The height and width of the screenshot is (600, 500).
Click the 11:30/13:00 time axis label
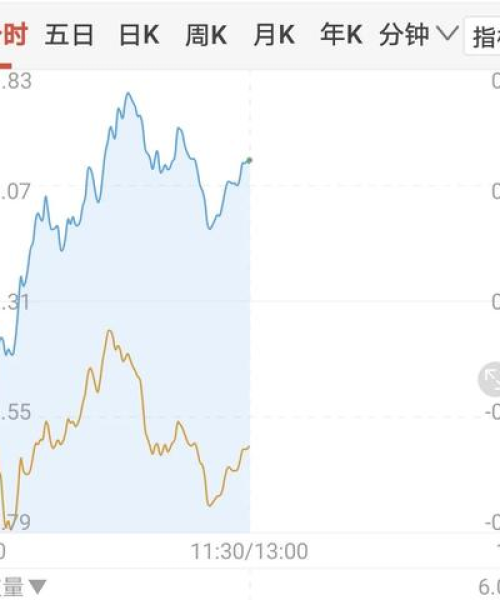[x=249, y=551]
